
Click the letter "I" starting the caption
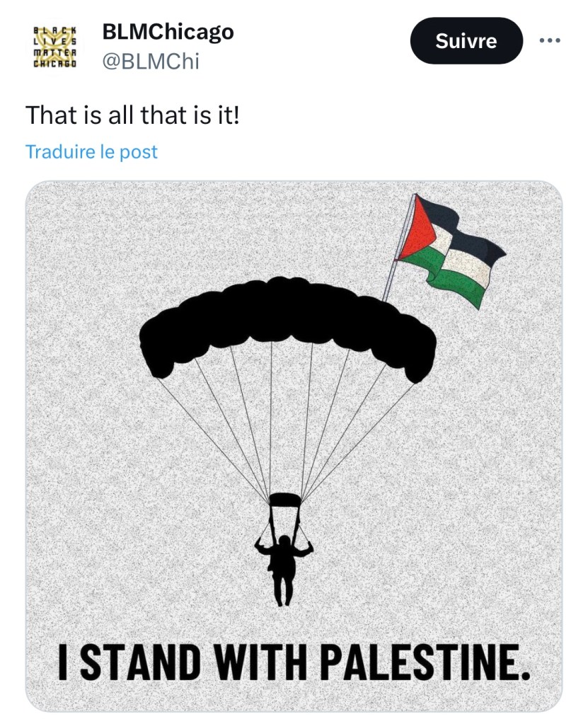coord(63,662)
